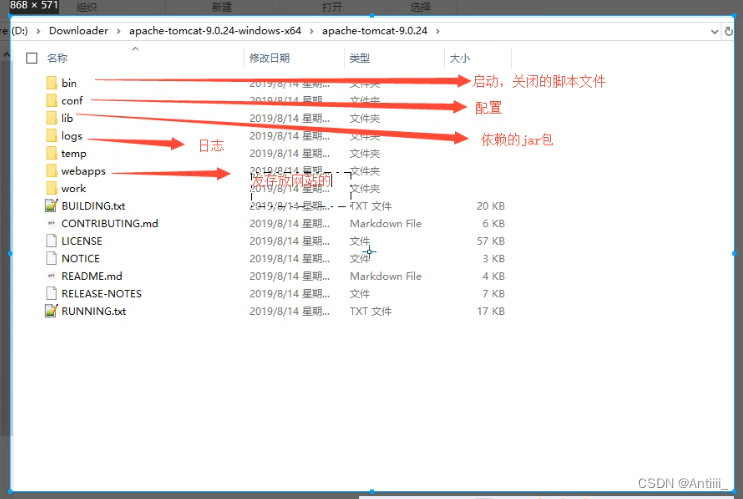The image size is (743, 499).
Task: Click the 20 KB size of BUILDING.txt
Action: [490, 206]
